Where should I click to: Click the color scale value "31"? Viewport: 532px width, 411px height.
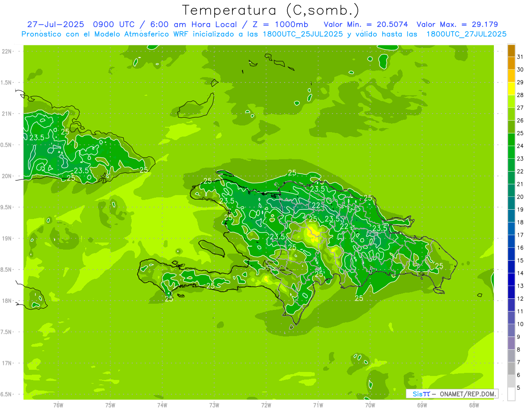tap(520, 57)
